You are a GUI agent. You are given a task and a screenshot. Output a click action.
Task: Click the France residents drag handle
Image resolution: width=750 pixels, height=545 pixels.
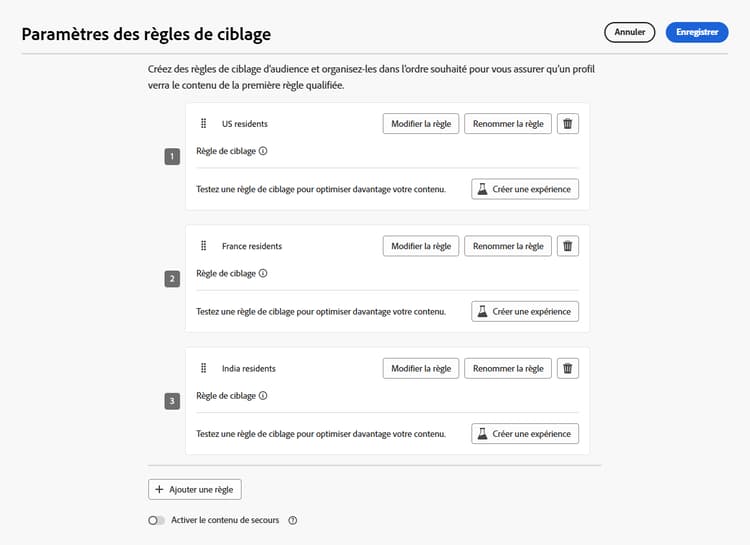203,246
